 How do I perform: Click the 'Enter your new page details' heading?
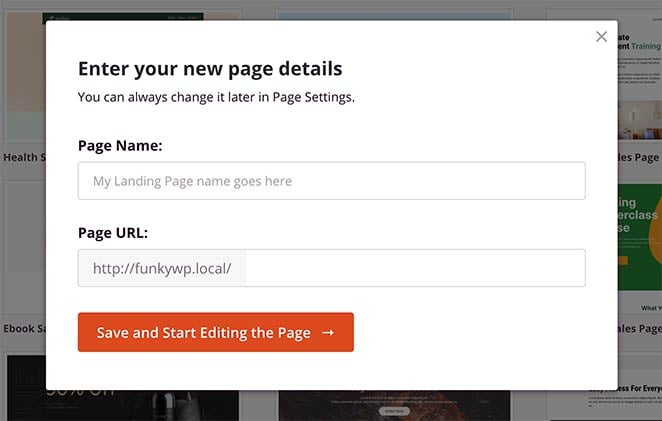(x=210, y=69)
